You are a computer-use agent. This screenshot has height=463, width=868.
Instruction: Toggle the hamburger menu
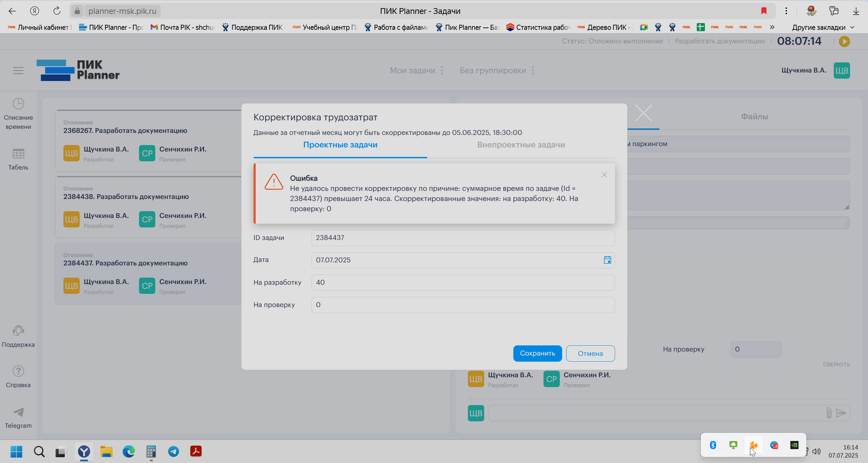point(18,71)
